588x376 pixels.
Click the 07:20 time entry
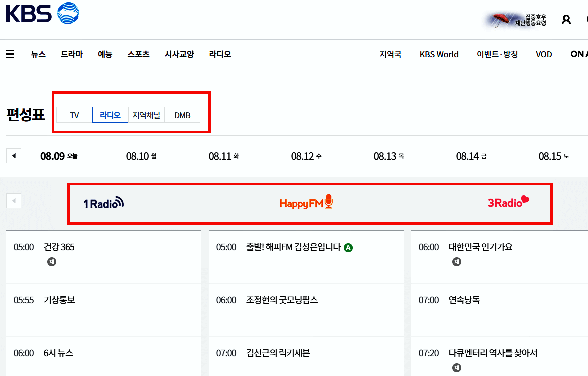429,353
